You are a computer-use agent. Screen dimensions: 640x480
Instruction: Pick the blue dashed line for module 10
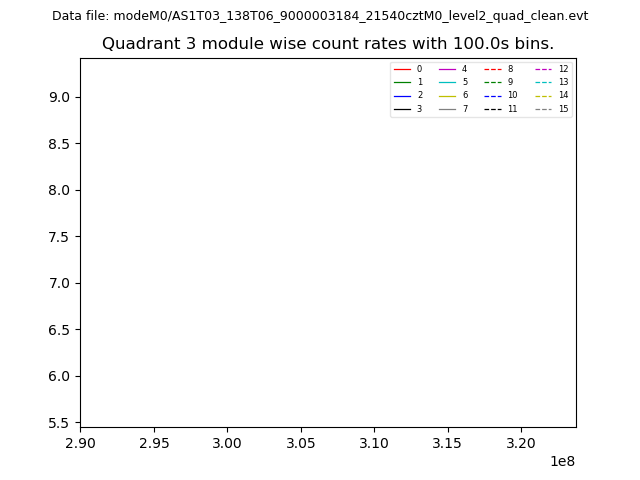point(493,95)
